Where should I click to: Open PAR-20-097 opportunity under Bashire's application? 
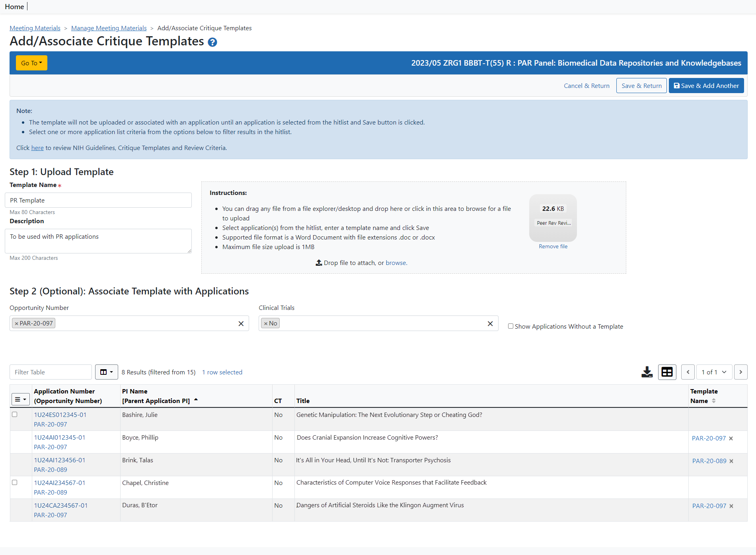coord(51,425)
